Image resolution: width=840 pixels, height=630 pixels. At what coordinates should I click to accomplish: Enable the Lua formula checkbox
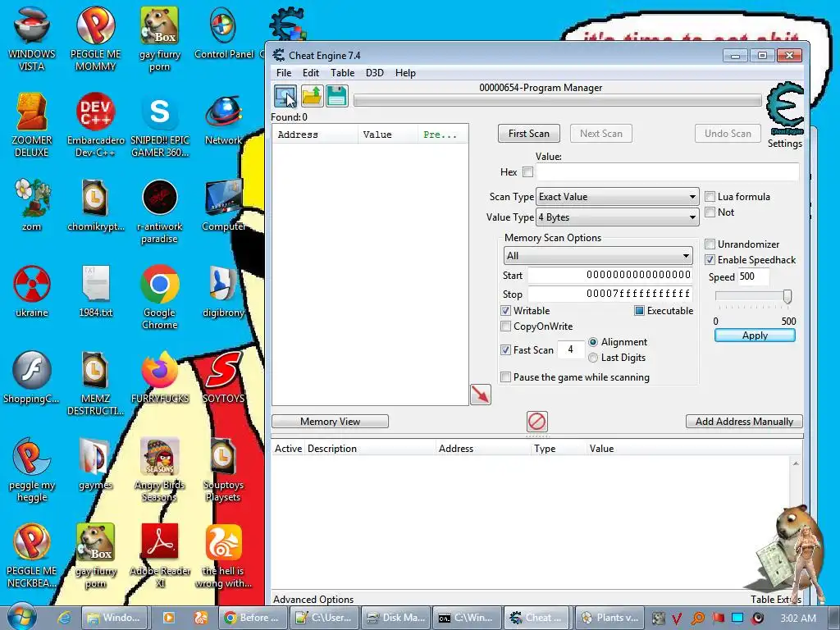710,197
